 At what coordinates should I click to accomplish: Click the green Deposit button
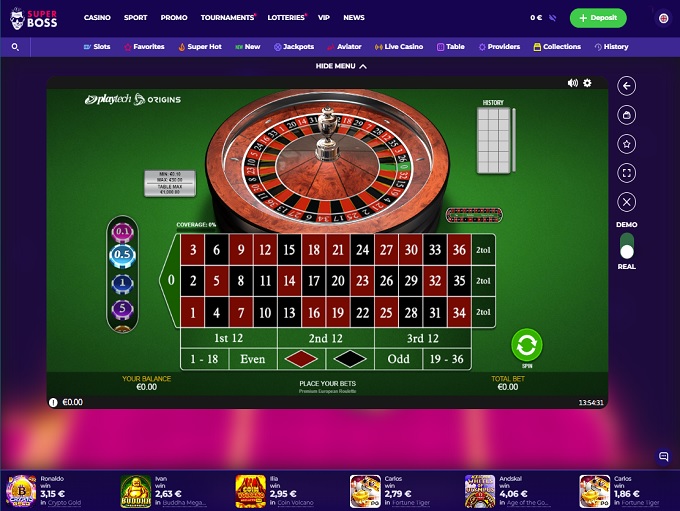(x=598, y=18)
